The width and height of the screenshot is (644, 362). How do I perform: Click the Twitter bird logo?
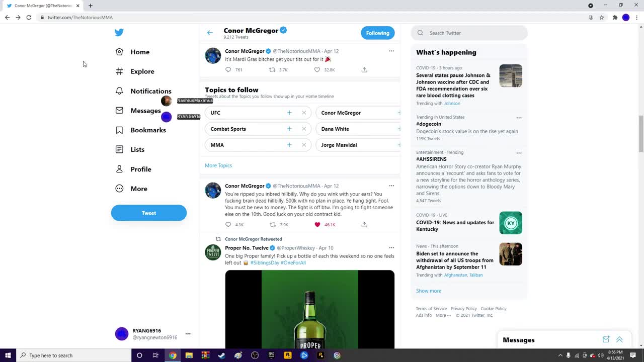coord(119,33)
